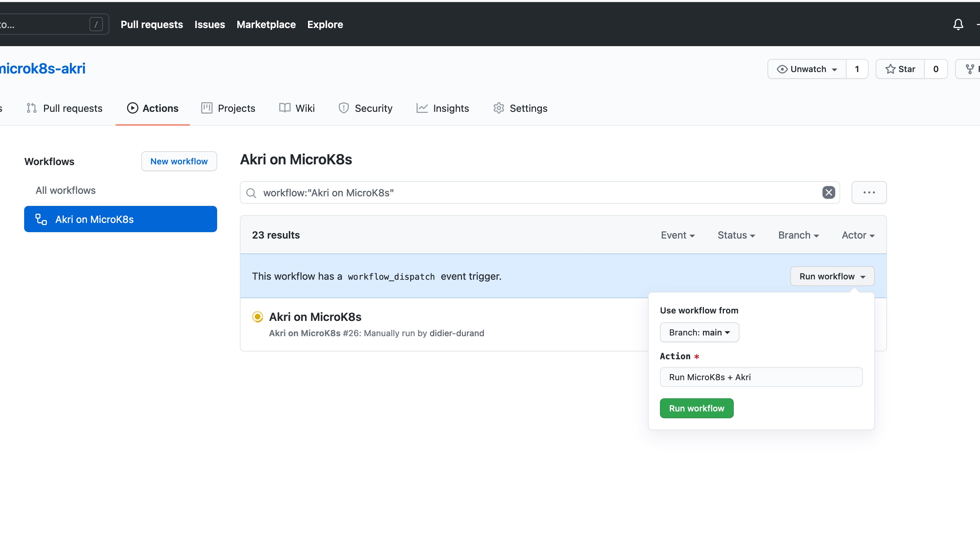Click the All workflows sidebar link
Image resolution: width=980 pixels, height=541 pixels.
click(65, 190)
